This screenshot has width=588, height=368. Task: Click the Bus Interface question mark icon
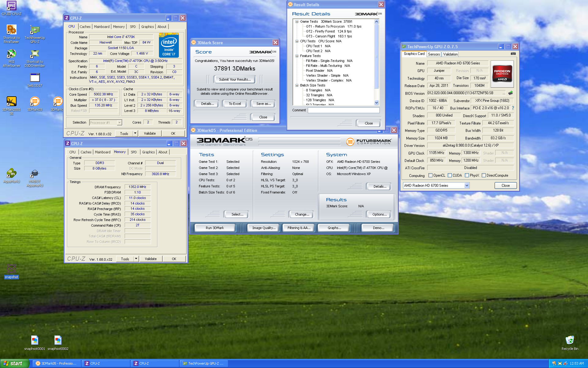click(x=513, y=108)
